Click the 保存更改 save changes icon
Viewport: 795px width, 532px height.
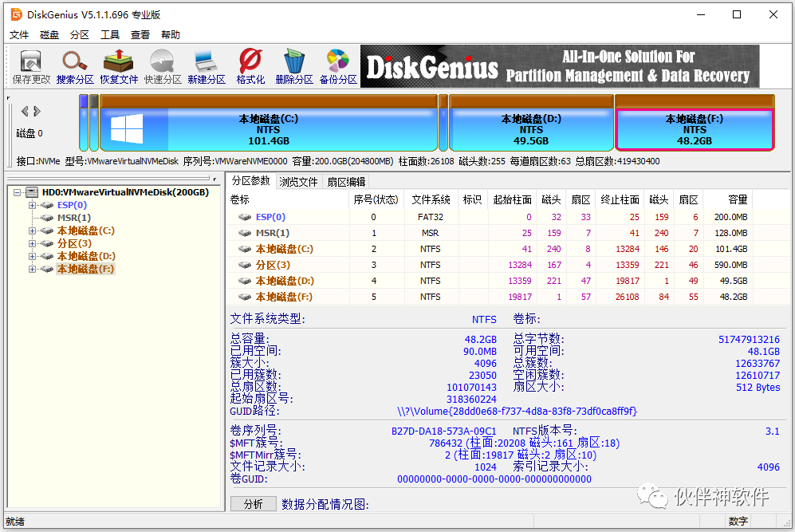point(31,66)
